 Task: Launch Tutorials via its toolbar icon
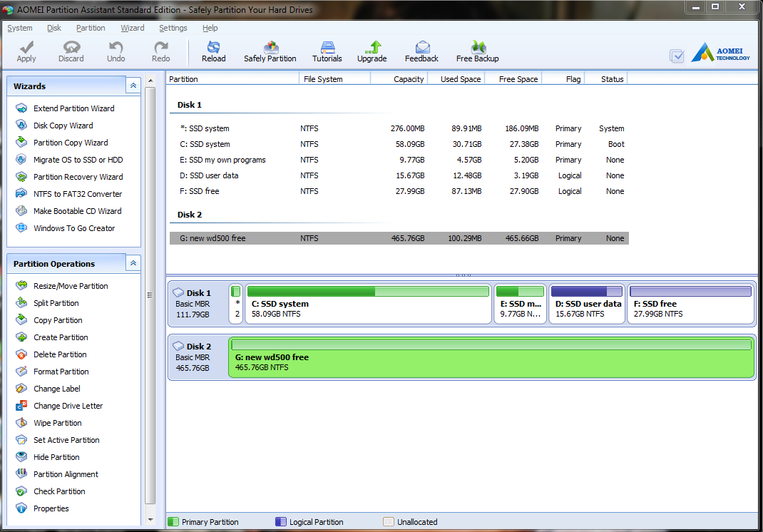(x=327, y=51)
